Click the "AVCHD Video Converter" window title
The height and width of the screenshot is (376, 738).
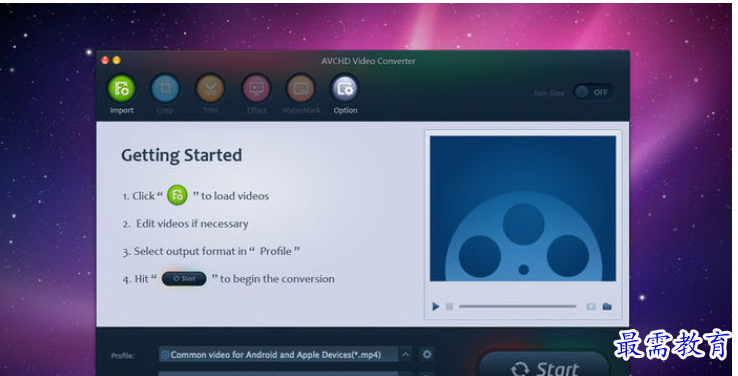pyautogui.click(x=368, y=61)
